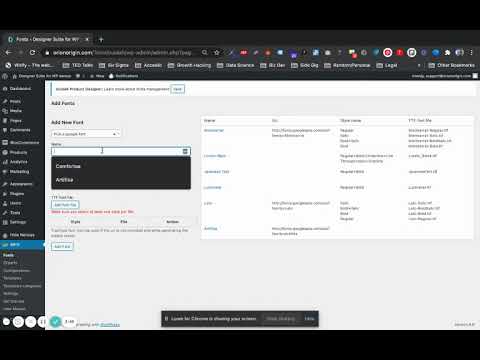Open Fonts submenu item in sidebar
The image size is (480, 360).
point(8,255)
